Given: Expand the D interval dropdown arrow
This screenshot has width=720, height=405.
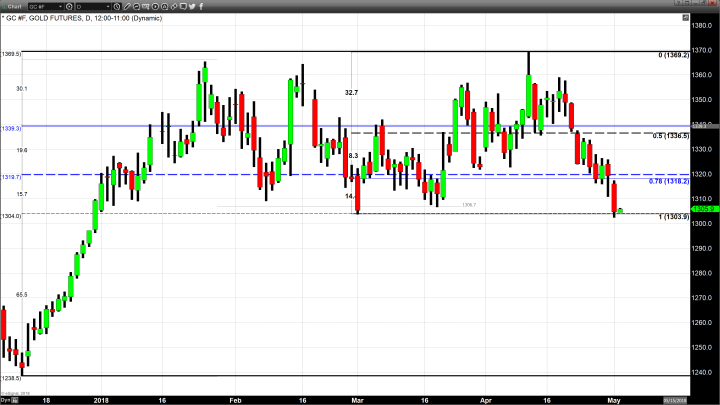Looking at the screenshot, I should (108, 7).
